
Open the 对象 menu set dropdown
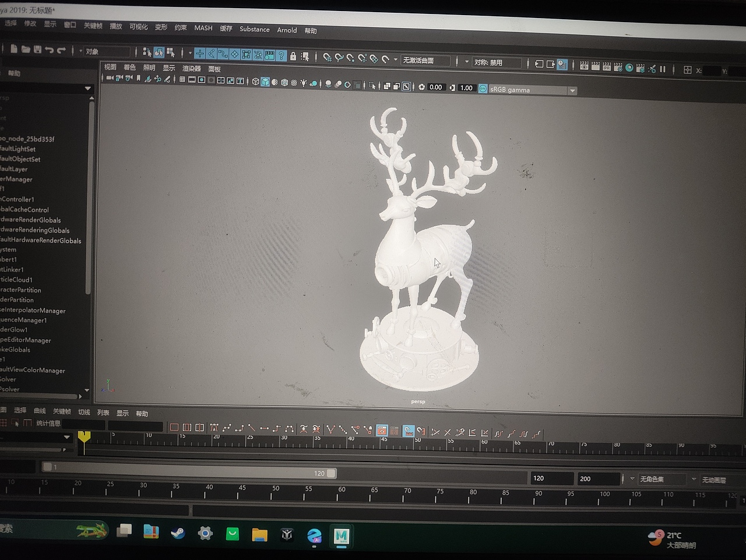(x=107, y=51)
